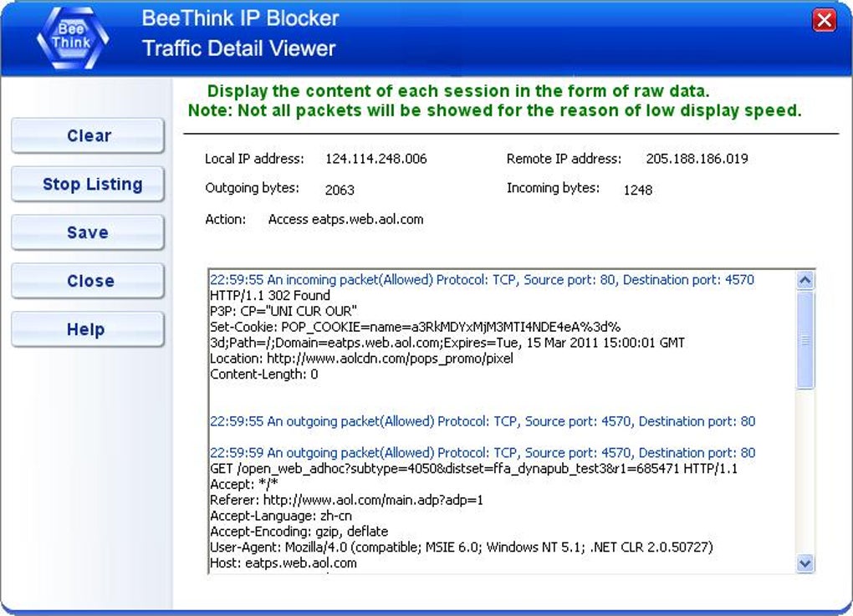Image resolution: width=853 pixels, height=616 pixels.
Task: Click the Outgoing bytes label
Action: (252, 188)
